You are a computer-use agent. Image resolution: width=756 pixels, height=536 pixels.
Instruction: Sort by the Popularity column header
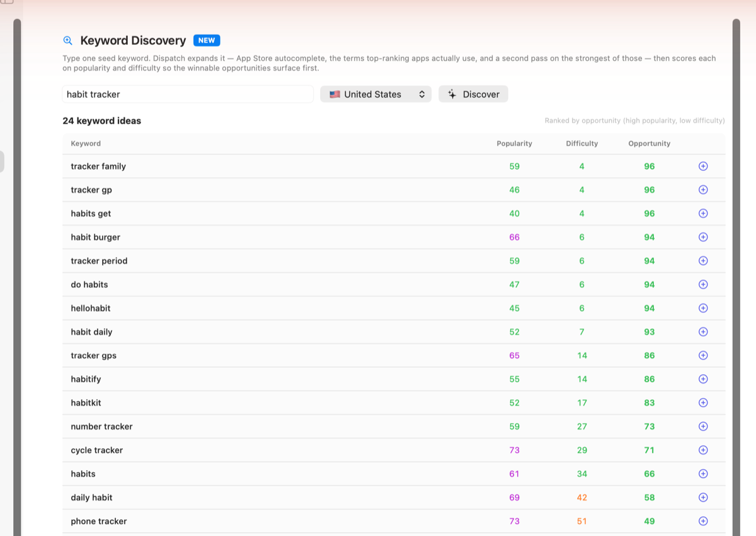514,144
